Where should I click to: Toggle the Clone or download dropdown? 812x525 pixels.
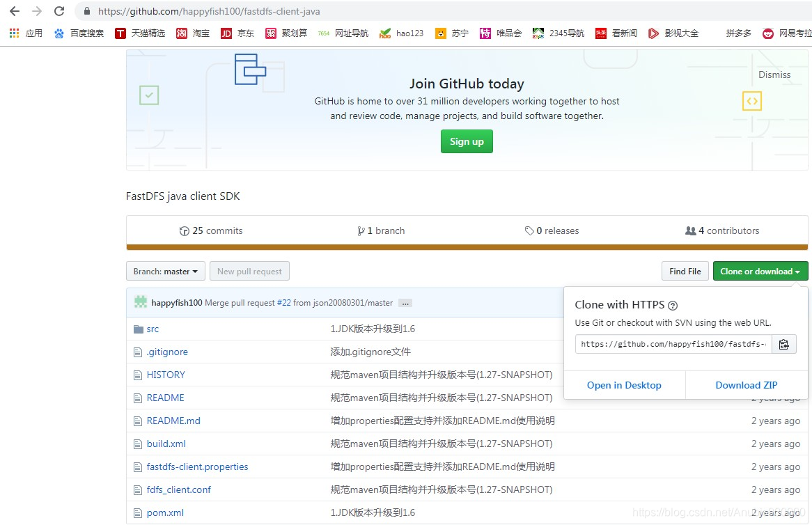[x=760, y=272]
